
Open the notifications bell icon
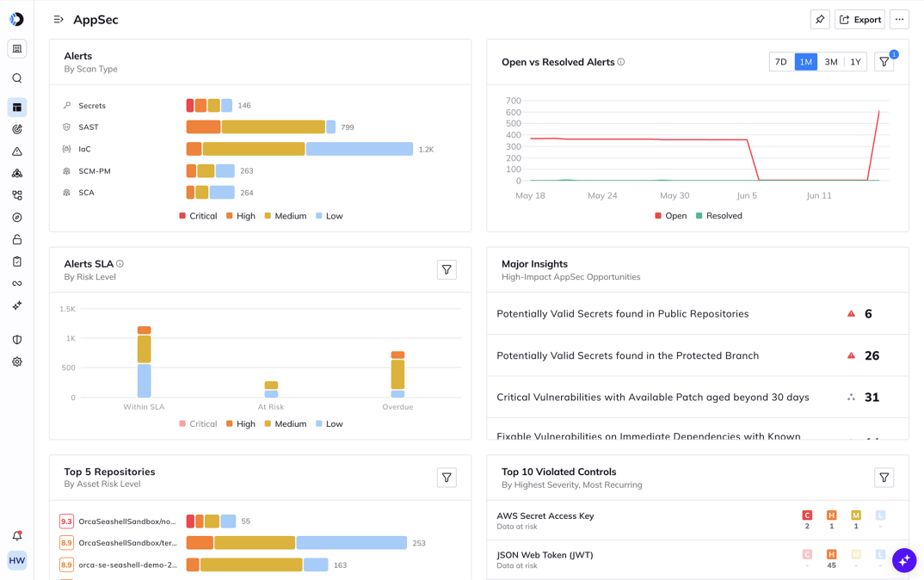tap(17, 536)
